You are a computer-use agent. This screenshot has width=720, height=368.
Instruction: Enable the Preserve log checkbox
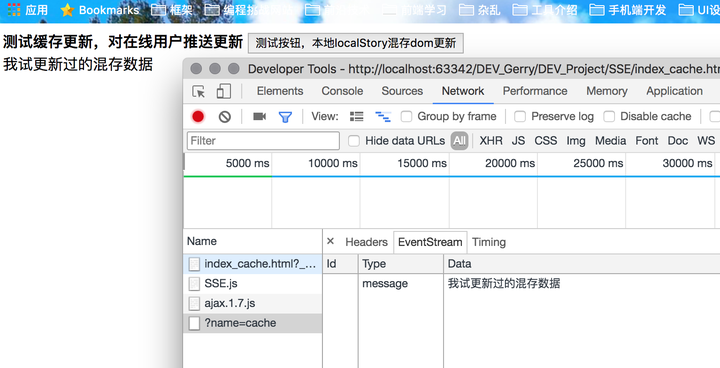pyautogui.click(x=520, y=117)
